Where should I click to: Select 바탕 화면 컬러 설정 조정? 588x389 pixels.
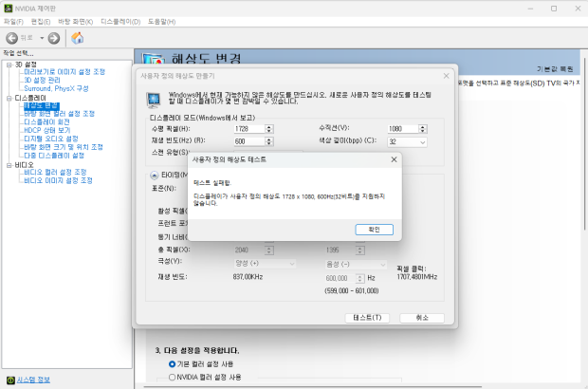[59, 114]
